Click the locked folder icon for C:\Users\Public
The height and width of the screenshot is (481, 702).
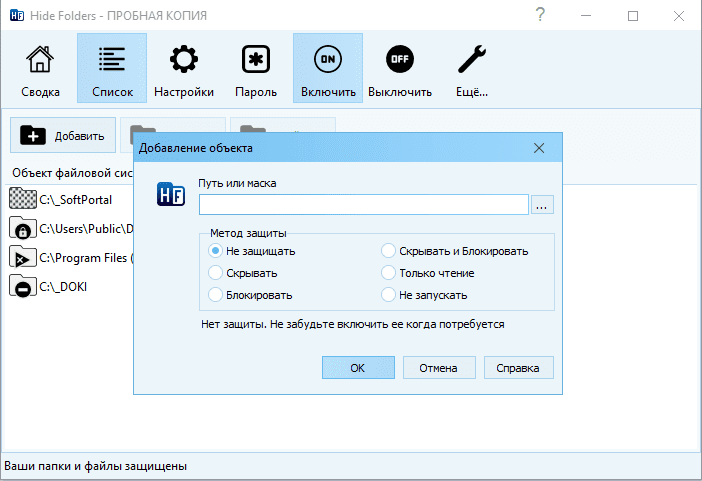pos(23,228)
